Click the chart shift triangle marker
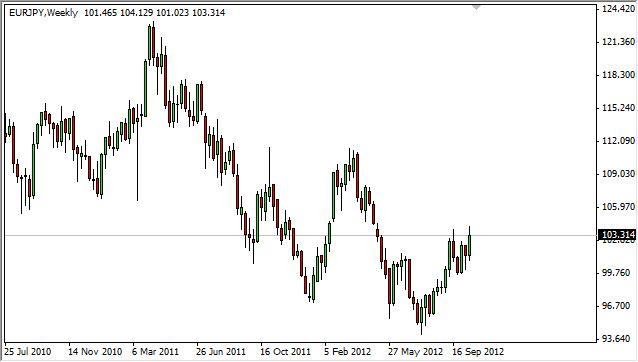Viewport: 638px width, 362px height. click(476, 7)
